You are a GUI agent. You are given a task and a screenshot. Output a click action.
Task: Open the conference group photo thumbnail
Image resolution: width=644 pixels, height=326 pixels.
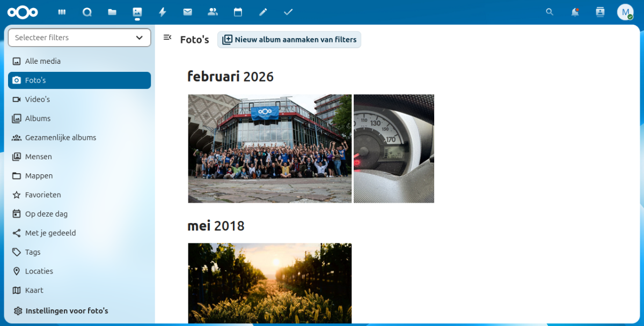point(269,149)
